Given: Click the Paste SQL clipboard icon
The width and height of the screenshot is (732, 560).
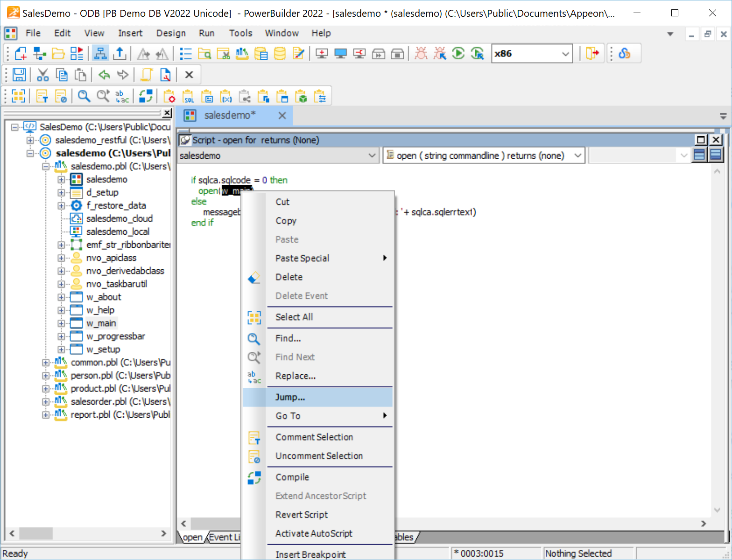Looking at the screenshot, I should 188,96.
